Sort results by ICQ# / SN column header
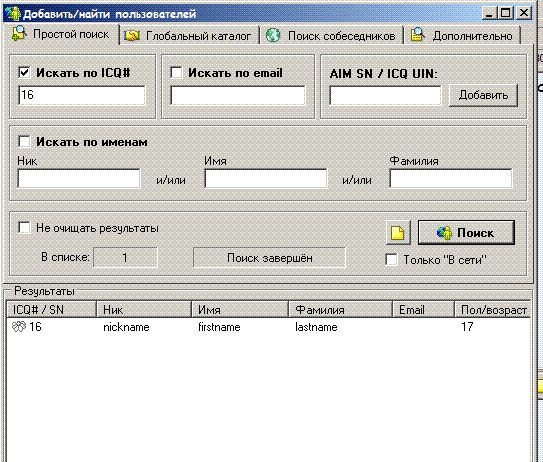This screenshot has width=543, height=462. click(51, 309)
